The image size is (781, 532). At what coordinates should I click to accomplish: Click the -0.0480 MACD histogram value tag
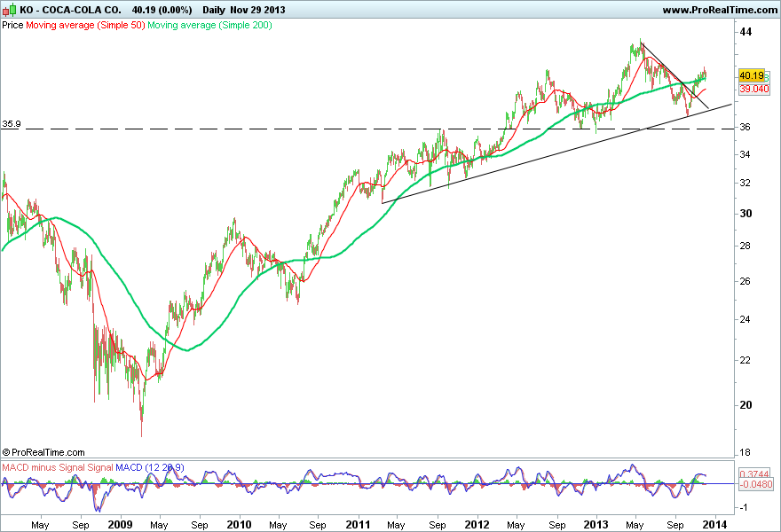(x=755, y=484)
